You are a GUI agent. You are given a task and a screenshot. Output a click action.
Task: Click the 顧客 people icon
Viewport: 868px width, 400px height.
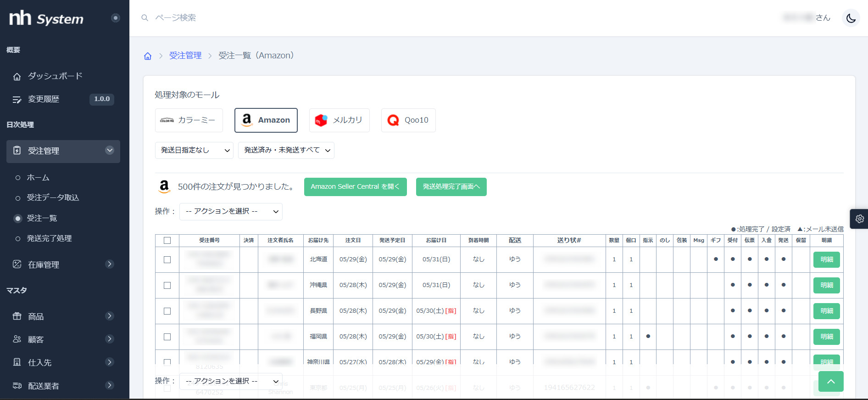(x=17, y=339)
